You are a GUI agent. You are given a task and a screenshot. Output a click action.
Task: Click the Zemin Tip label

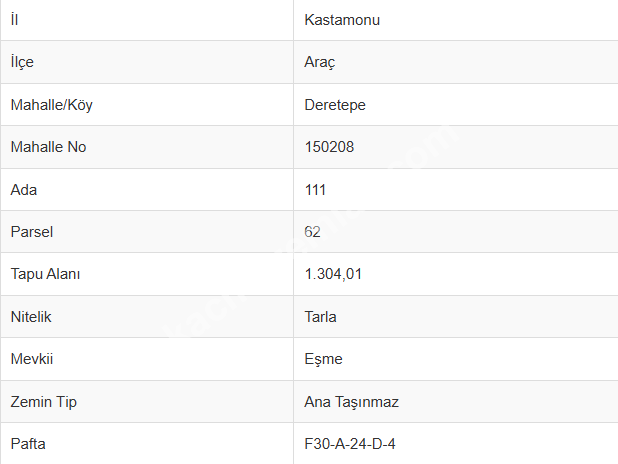coord(43,401)
